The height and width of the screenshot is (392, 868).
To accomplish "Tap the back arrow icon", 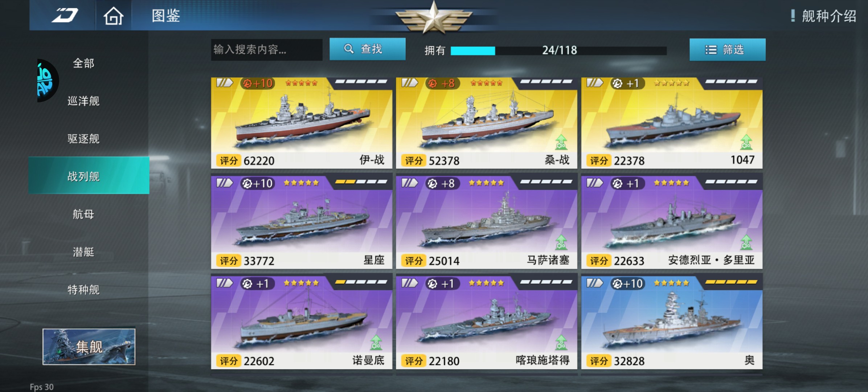I will pyautogui.click(x=65, y=15).
